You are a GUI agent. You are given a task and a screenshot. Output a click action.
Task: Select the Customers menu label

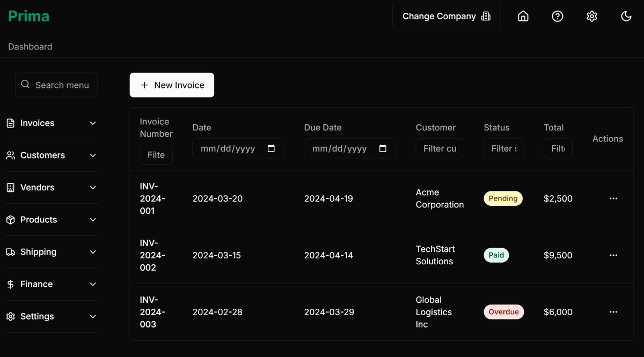coord(42,155)
